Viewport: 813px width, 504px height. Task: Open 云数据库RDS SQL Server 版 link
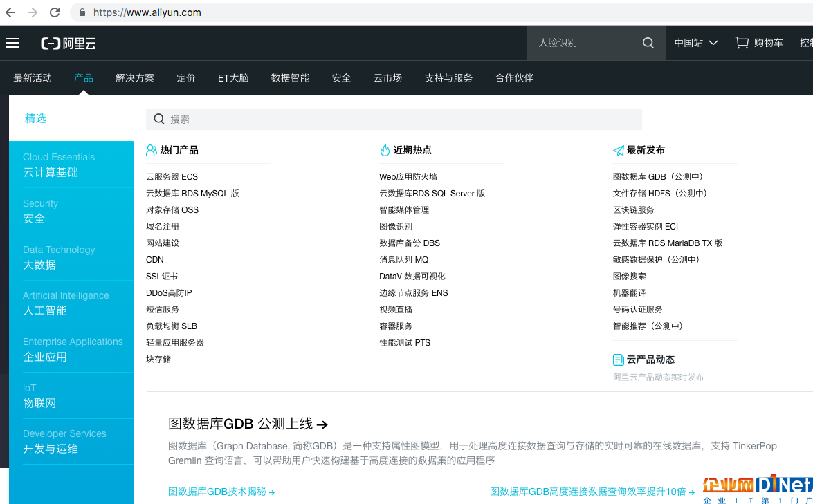coord(432,193)
